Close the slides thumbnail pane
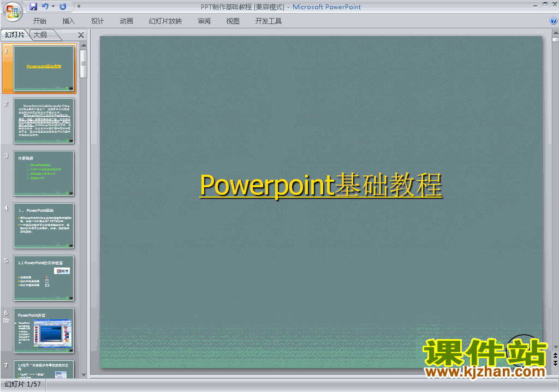This screenshot has height=392, width=559. click(x=81, y=35)
